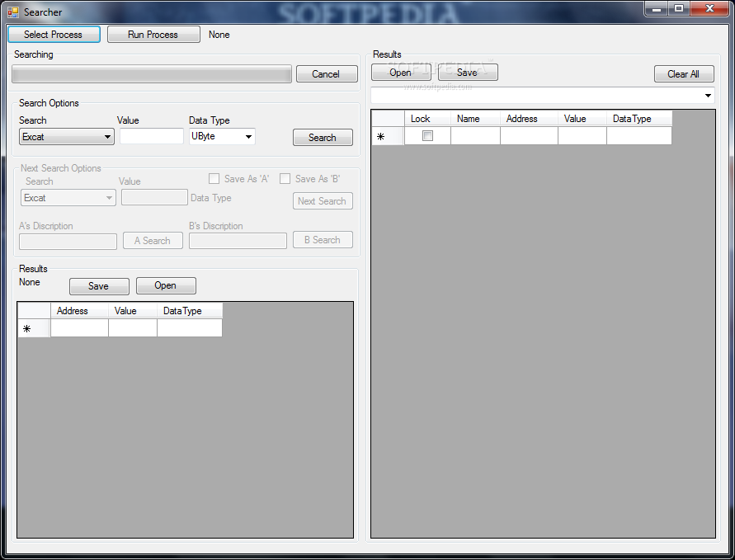Click the B Search button
This screenshot has height=560, width=735.
pos(323,239)
